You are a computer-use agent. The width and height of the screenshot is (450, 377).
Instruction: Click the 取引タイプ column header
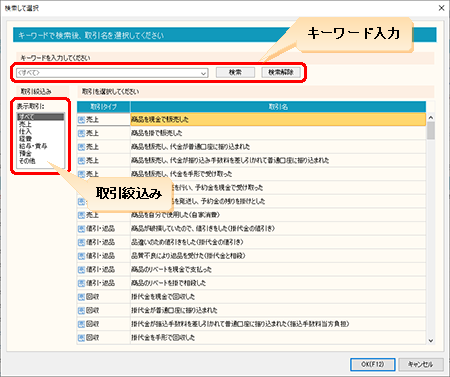click(x=104, y=107)
